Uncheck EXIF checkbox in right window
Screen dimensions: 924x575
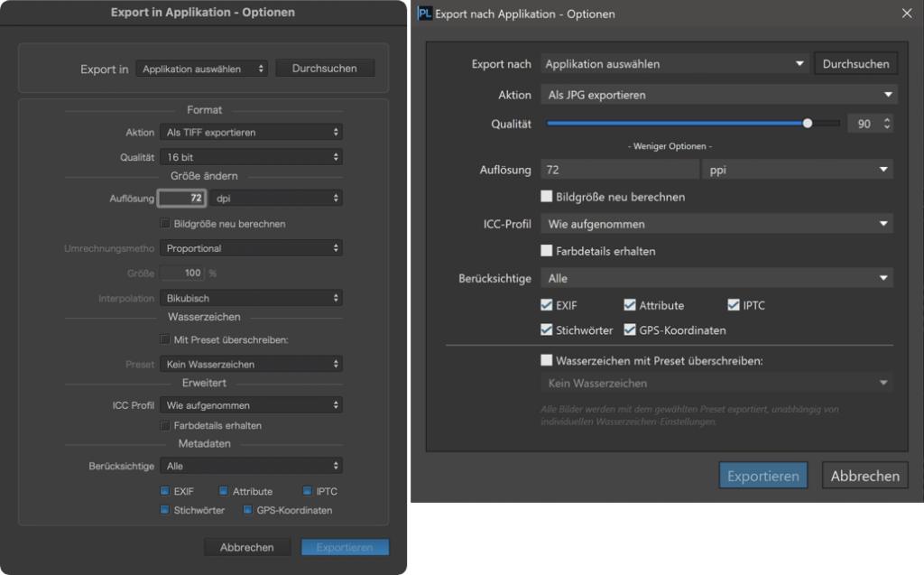pyautogui.click(x=547, y=305)
